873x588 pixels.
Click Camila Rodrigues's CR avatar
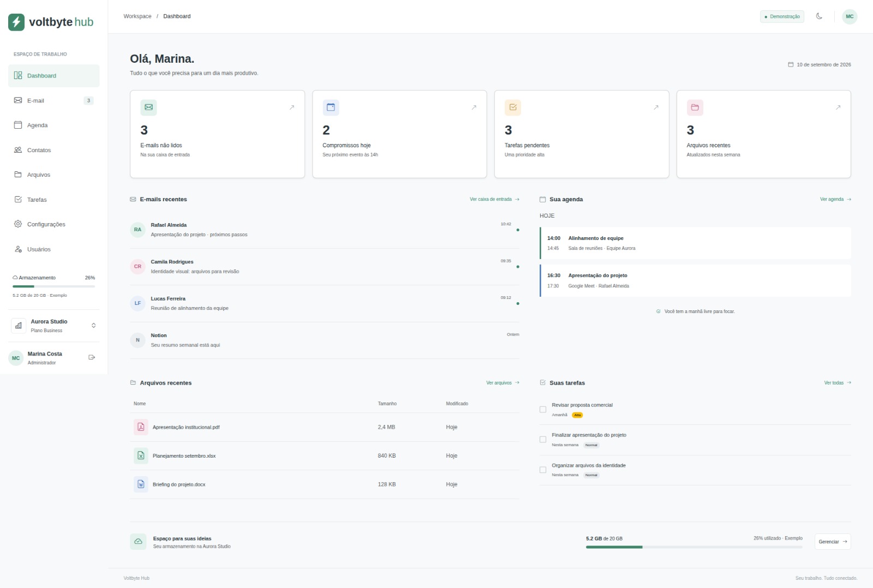(137, 267)
